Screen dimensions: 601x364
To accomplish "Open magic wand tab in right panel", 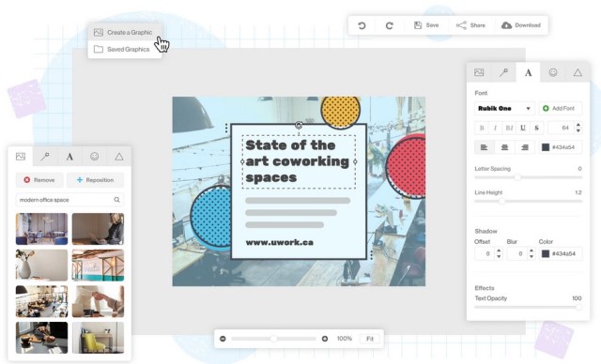I will (503, 72).
